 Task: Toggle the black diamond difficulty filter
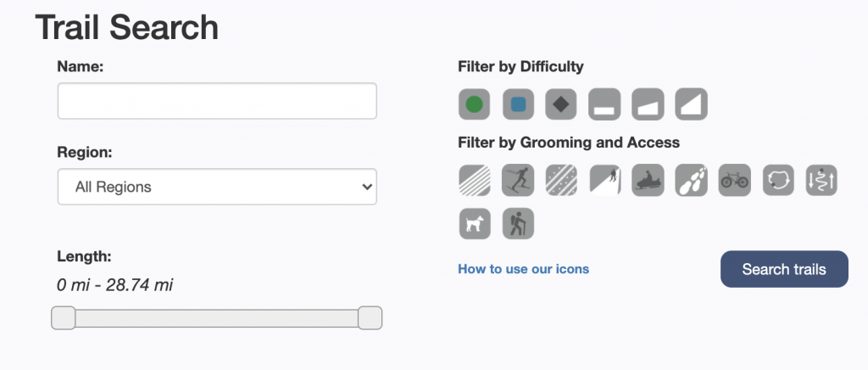561,104
